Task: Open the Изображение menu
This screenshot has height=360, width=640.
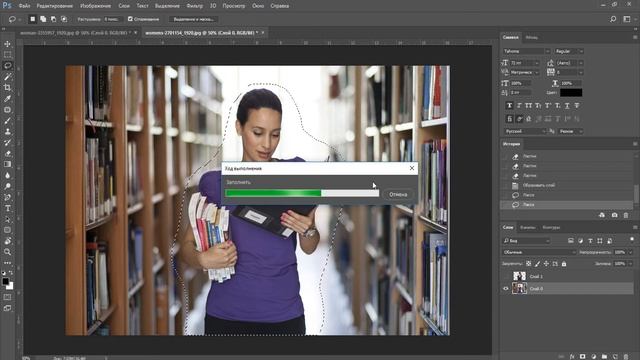Action: coord(96,6)
